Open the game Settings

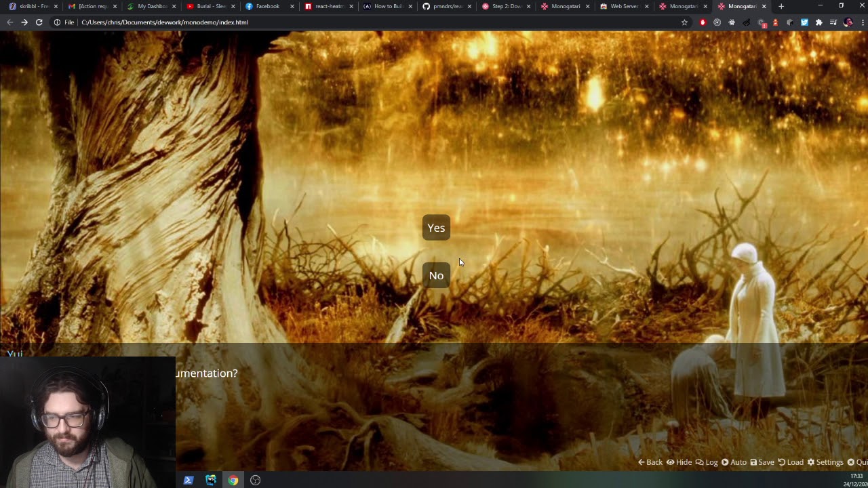(x=825, y=462)
